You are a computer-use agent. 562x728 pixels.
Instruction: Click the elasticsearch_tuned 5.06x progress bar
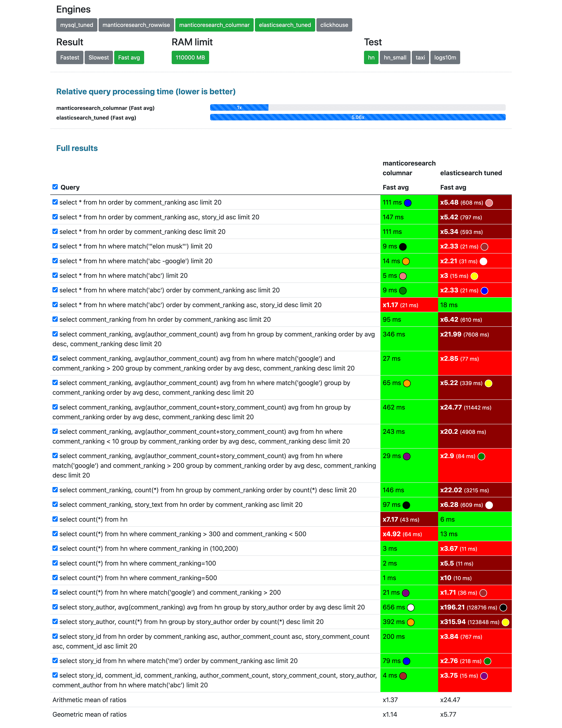pyautogui.click(x=358, y=117)
